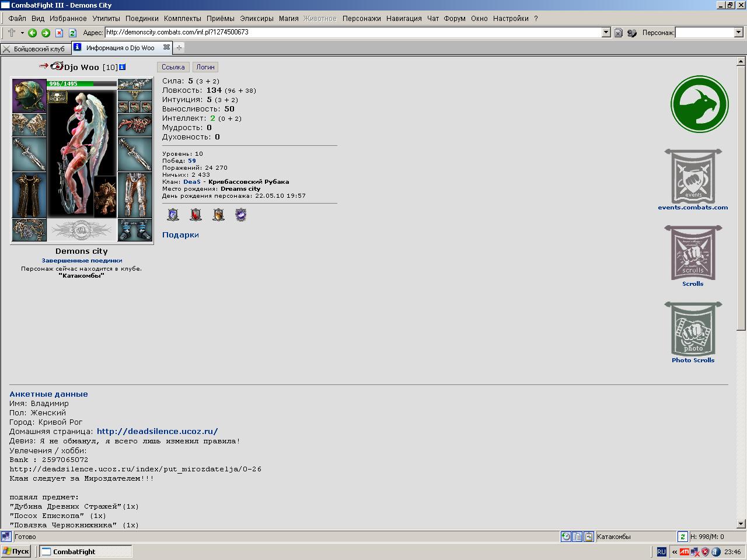Click the address URL field

(353, 33)
